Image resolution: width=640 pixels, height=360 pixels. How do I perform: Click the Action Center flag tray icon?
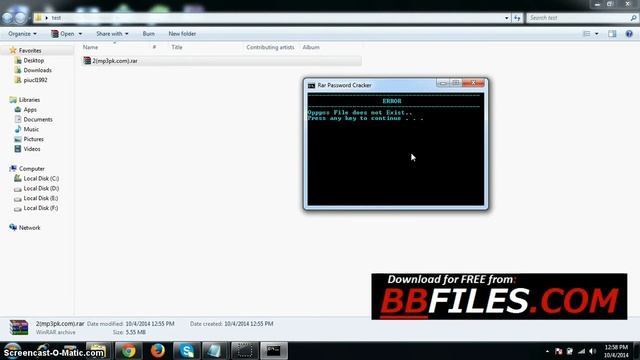tap(558, 351)
